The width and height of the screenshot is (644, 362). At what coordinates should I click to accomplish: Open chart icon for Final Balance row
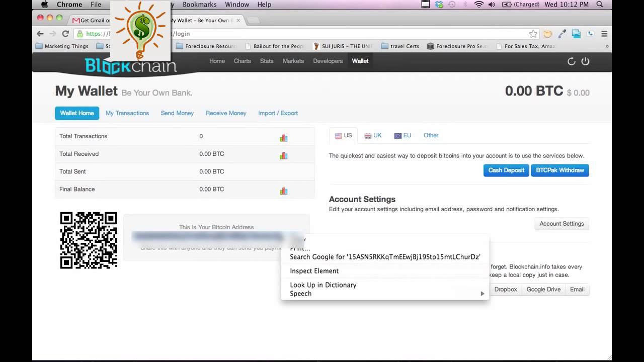pyautogui.click(x=284, y=191)
